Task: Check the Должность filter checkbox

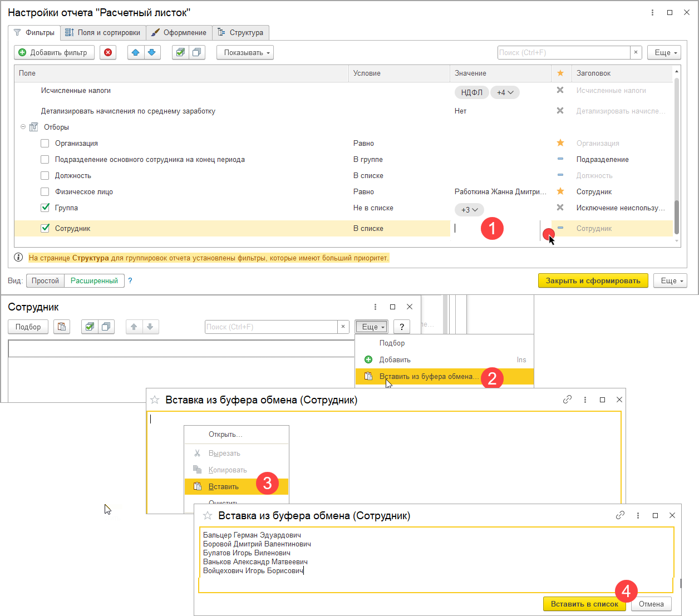Action: [45, 176]
